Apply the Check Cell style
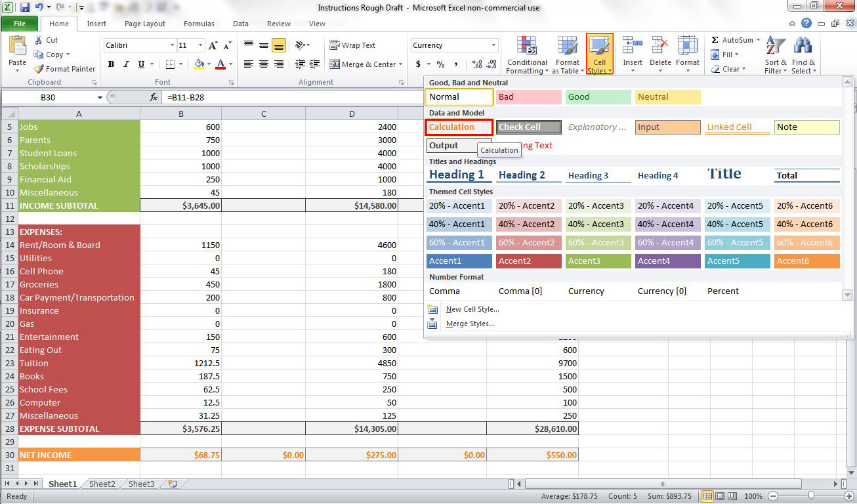857x504 pixels. pyautogui.click(x=529, y=127)
